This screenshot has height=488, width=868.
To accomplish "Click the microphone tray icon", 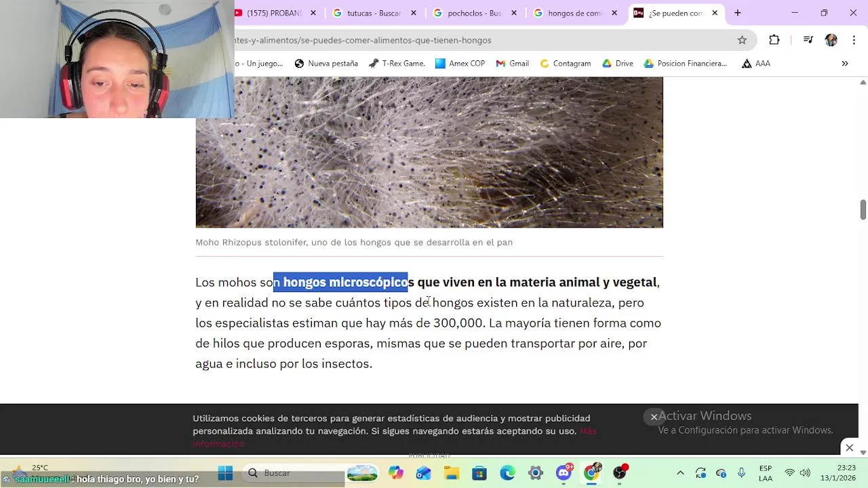I will (x=741, y=472).
